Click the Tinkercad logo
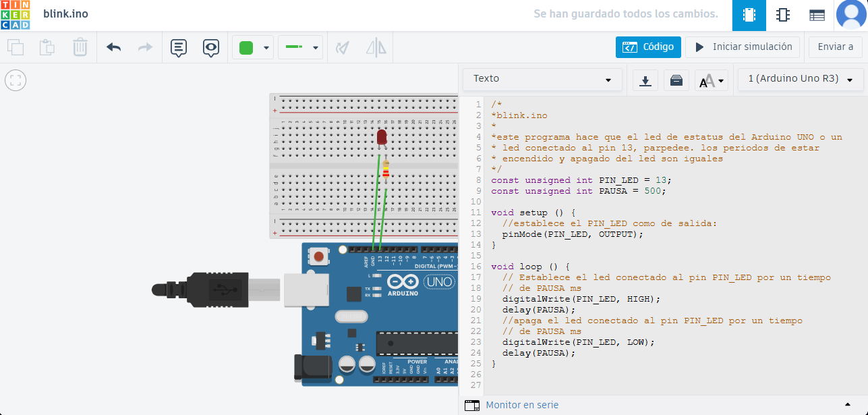868x415 pixels. coord(15,15)
